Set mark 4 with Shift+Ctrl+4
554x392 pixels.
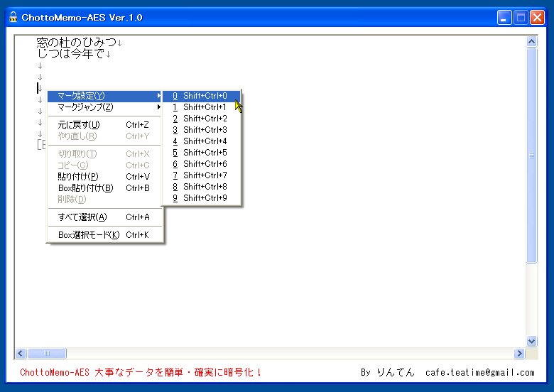coord(202,141)
